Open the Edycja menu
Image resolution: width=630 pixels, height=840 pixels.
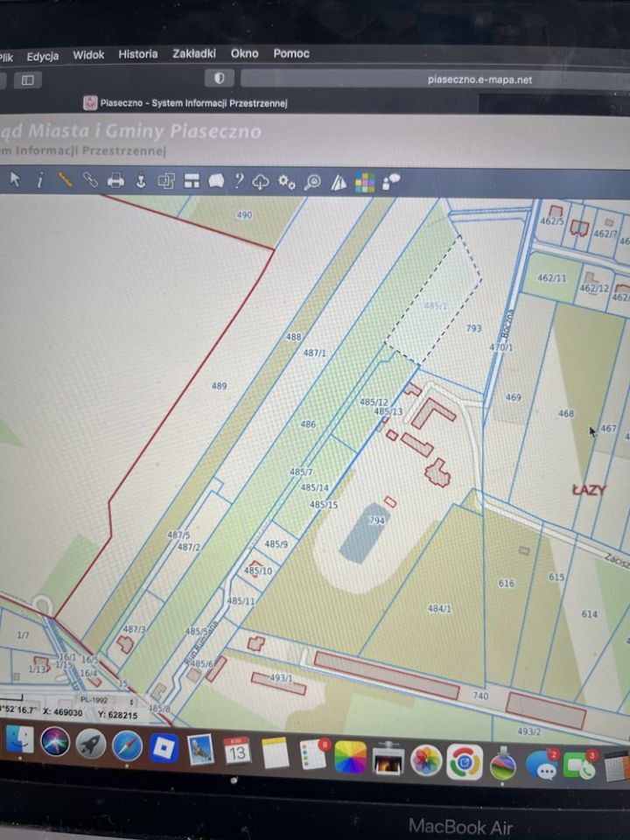pyautogui.click(x=42, y=56)
